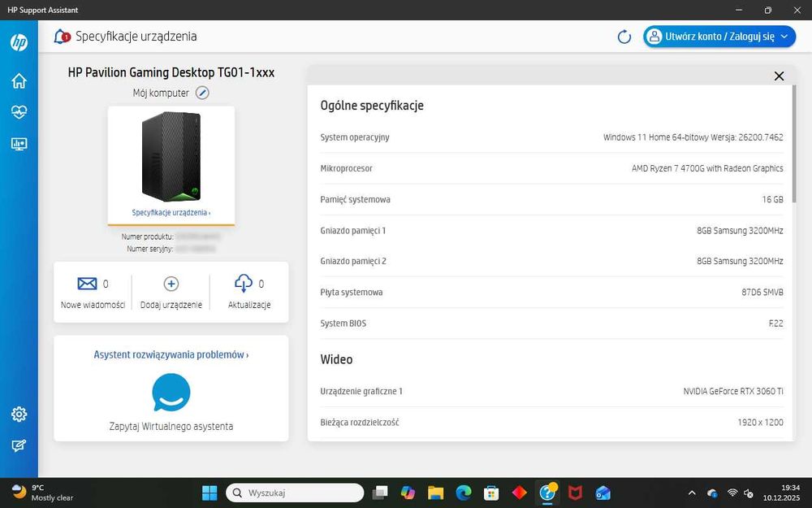Expand the Utwórz konto / Zaloguj się dropdown

(x=719, y=37)
